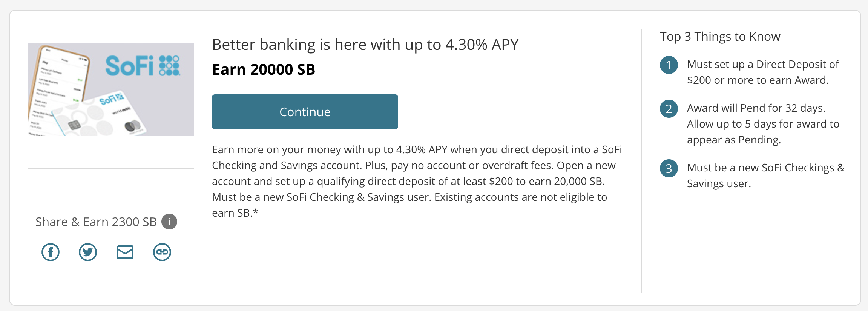Click the number 2 circle badge
Image resolution: width=868 pixels, height=311 pixels.
[669, 109]
